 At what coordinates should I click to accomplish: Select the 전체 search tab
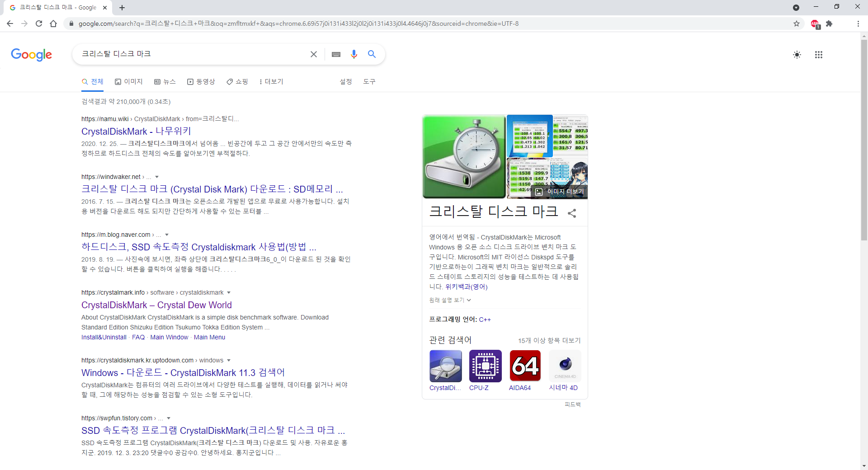[93, 82]
